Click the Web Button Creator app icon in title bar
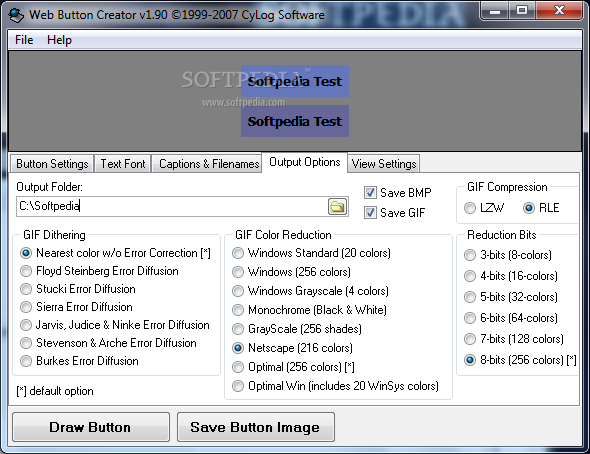 tap(16, 15)
